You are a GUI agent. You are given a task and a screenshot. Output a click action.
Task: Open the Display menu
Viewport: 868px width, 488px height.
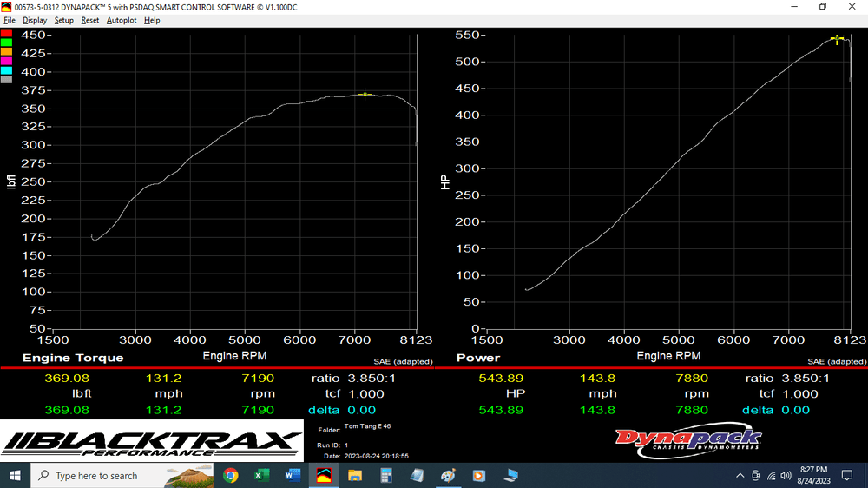(x=35, y=21)
